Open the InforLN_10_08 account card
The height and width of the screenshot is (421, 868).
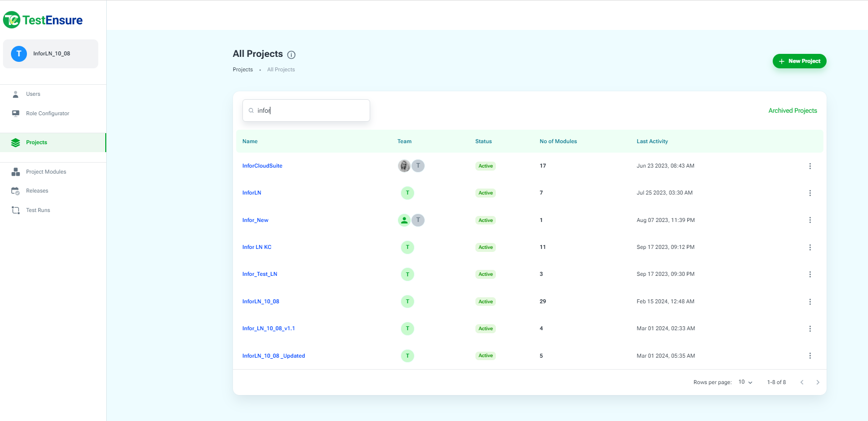(x=50, y=54)
